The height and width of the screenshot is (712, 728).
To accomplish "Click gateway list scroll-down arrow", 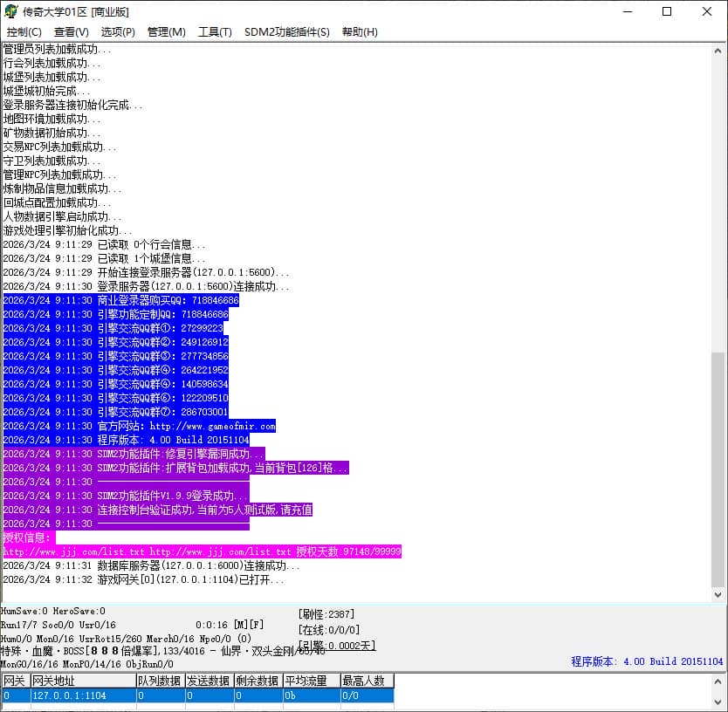I will pos(718,702).
